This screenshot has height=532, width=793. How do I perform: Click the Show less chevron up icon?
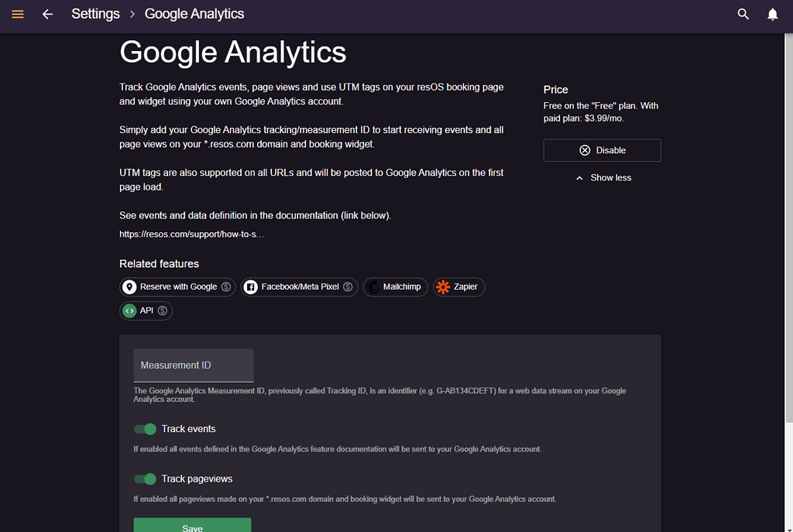pyautogui.click(x=579, y=178)
